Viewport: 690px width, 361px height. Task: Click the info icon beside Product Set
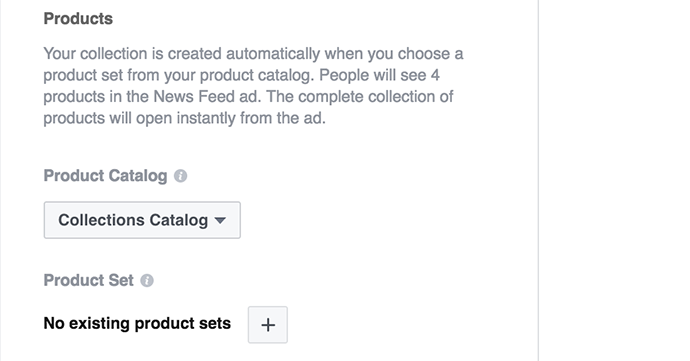(x=147, y=280)
